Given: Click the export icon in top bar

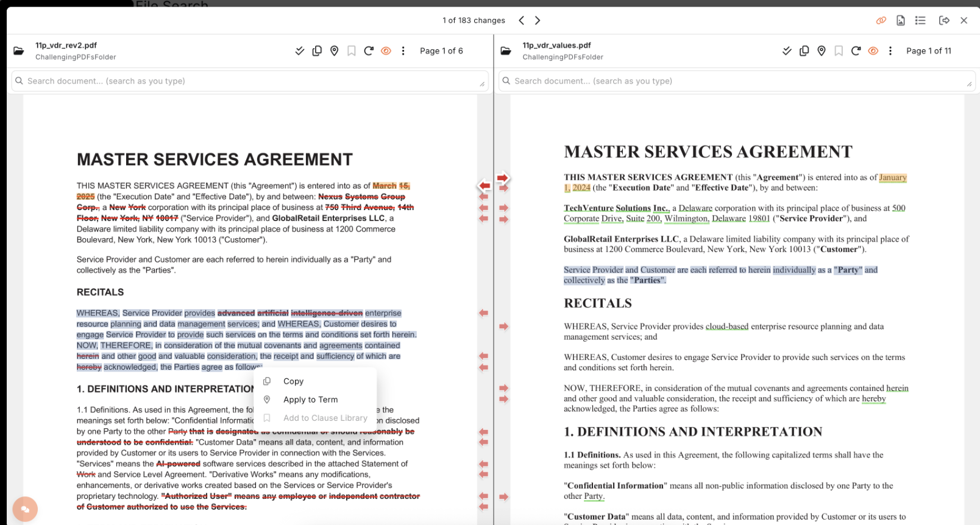Looking at the screenshot, I should 944,21.
